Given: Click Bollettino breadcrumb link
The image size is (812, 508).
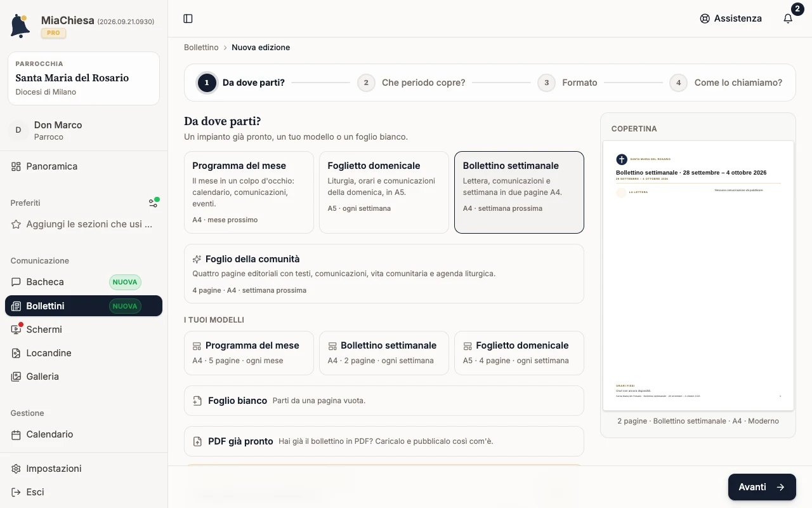Looking at the screenshot, I should pos(201,48).
